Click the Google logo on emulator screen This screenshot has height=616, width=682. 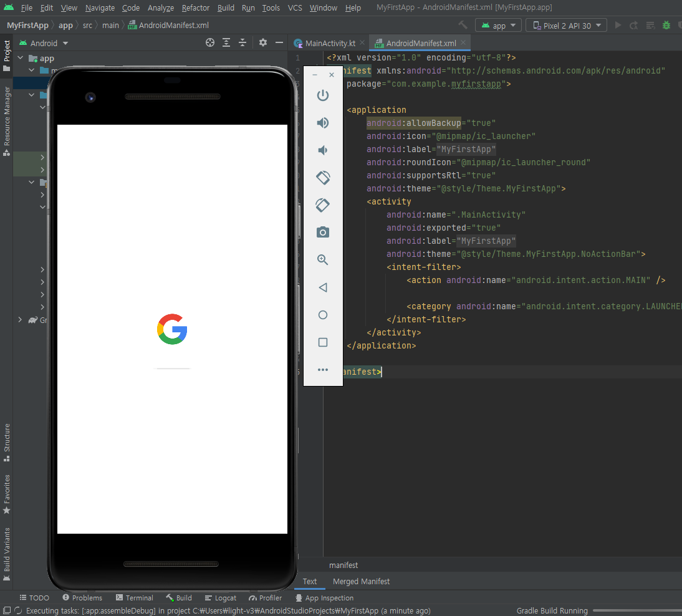pyautogui.click(x=172, y=329)
